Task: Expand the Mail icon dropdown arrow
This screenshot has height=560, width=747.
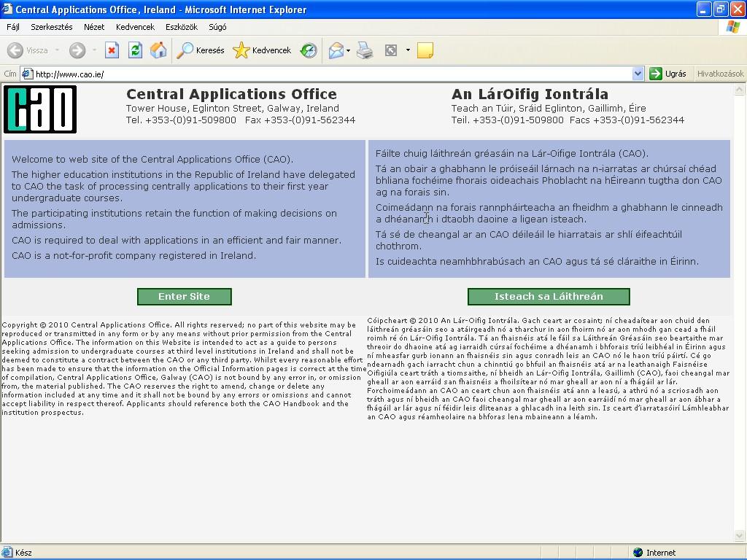Action: pyautogui.click(x=349, y=50)
